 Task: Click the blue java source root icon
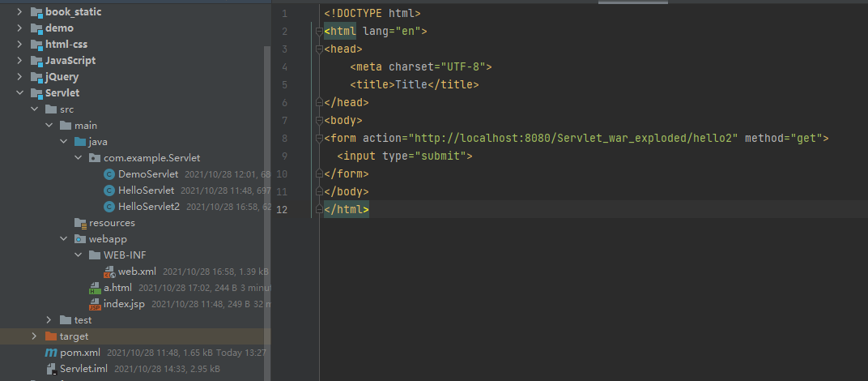point(80,141)
